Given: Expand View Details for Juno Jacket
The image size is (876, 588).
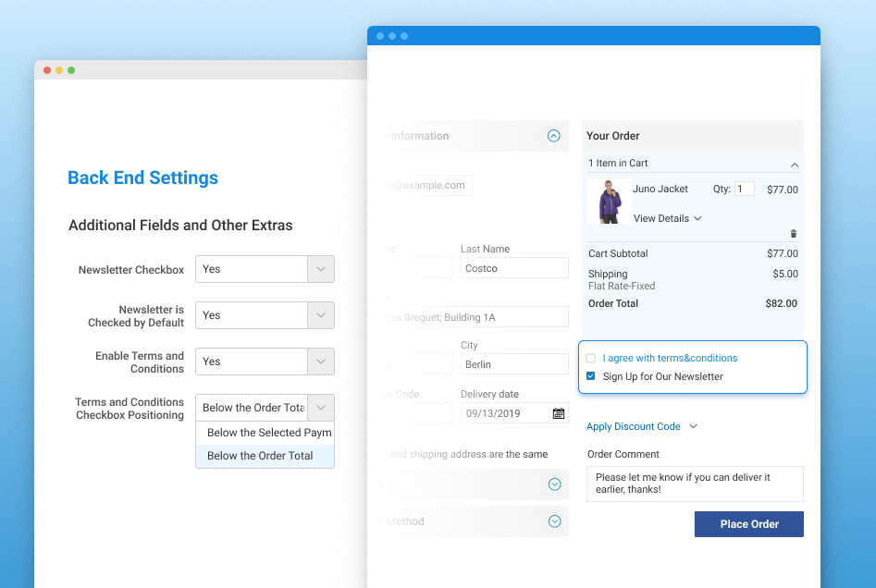Looking at the screenshot, I should click(667, 218).
